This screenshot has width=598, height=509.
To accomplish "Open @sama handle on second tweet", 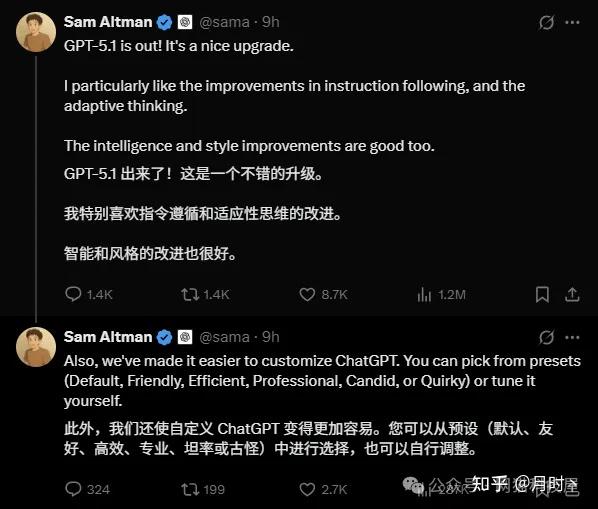I will click(224, 337).
